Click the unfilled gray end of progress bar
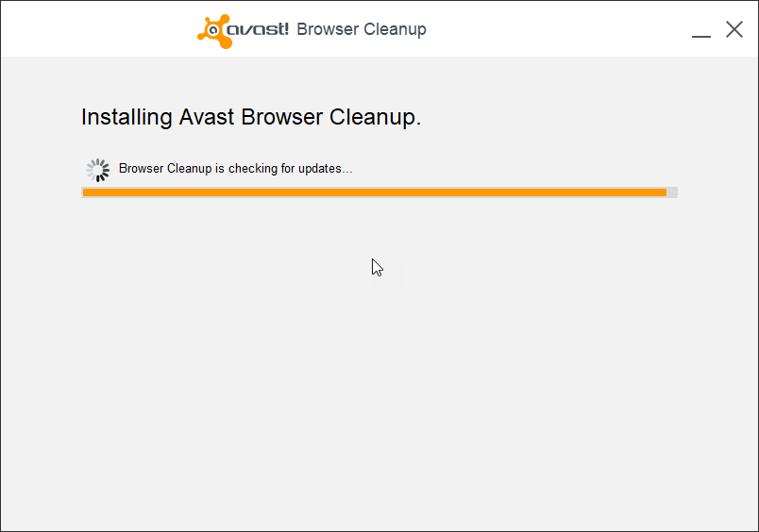Screen dimensions: 759x532 click(x=672, y=192)
